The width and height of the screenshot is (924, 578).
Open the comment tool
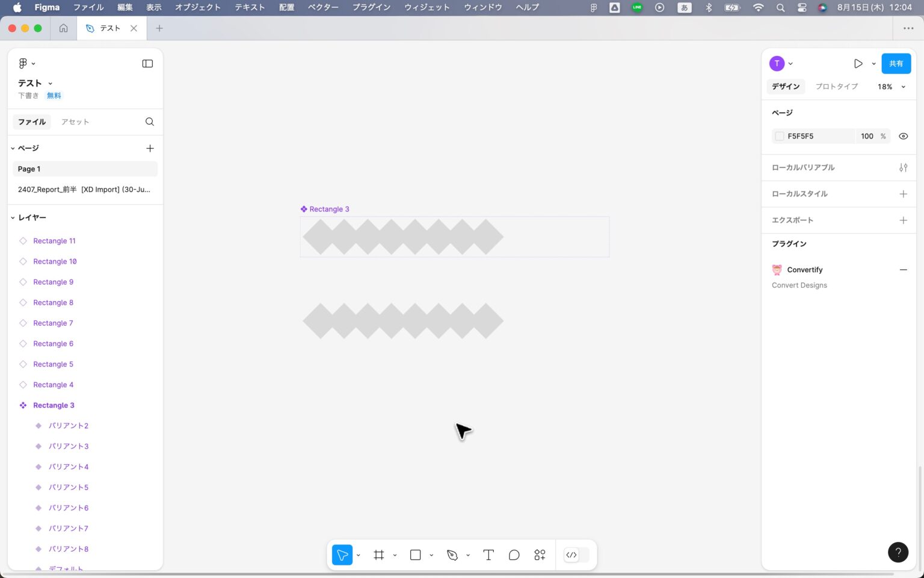[514, 555]
